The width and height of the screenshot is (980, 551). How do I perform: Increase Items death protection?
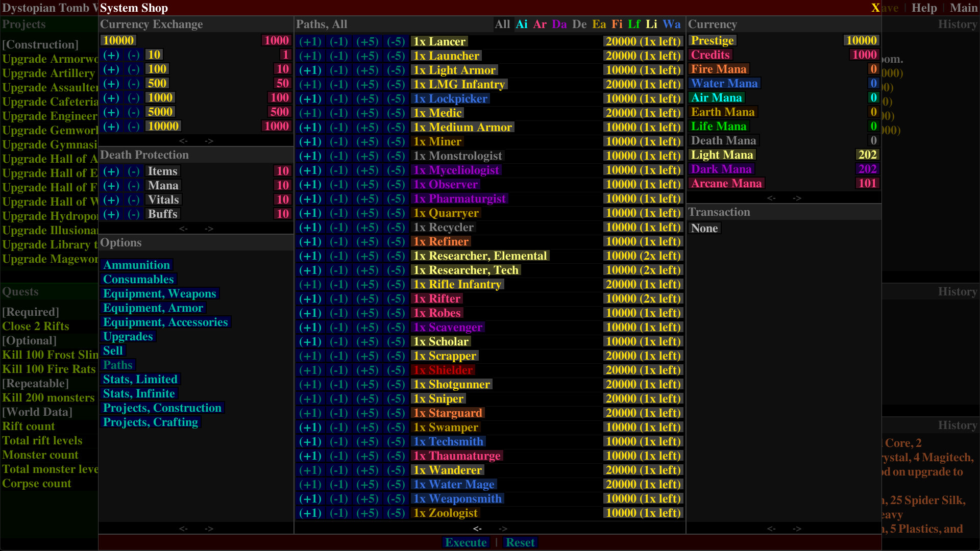click(x=112, y=172)
